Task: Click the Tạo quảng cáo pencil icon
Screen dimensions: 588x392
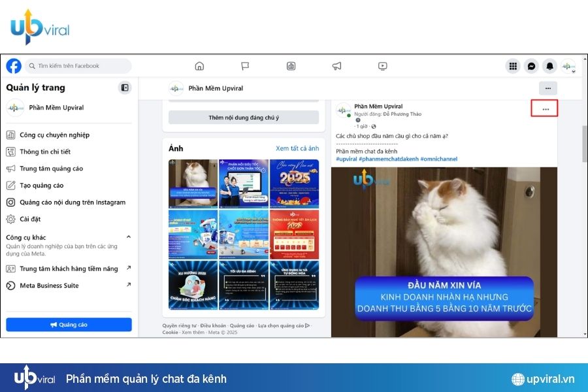Action: (11, 186)
